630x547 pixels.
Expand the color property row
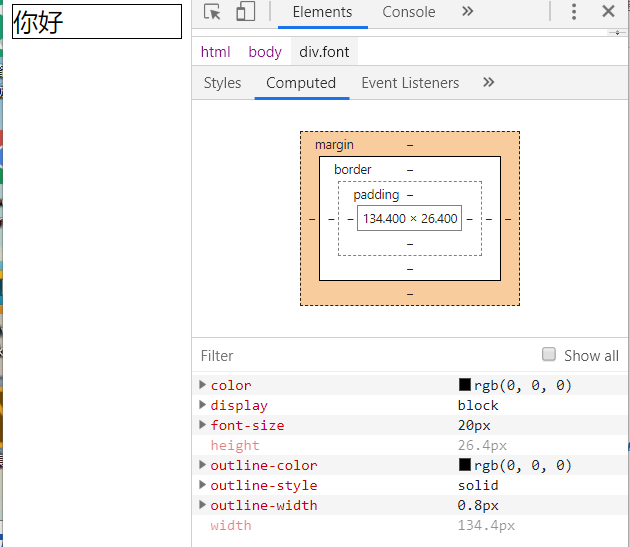point(202,385)
